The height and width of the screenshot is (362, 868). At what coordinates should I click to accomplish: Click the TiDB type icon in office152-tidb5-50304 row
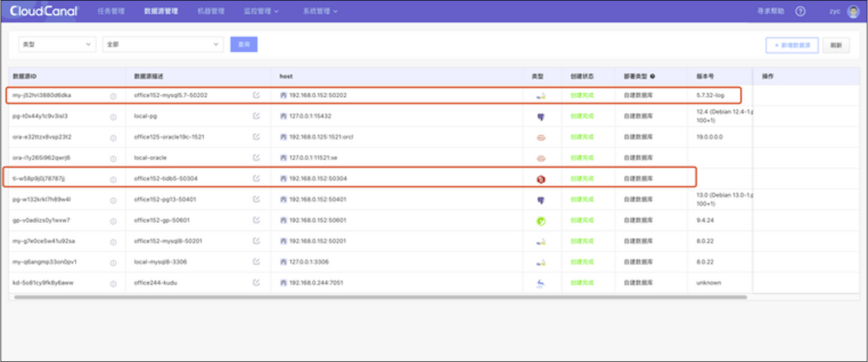pyautogui.click(x=541, y=179)
